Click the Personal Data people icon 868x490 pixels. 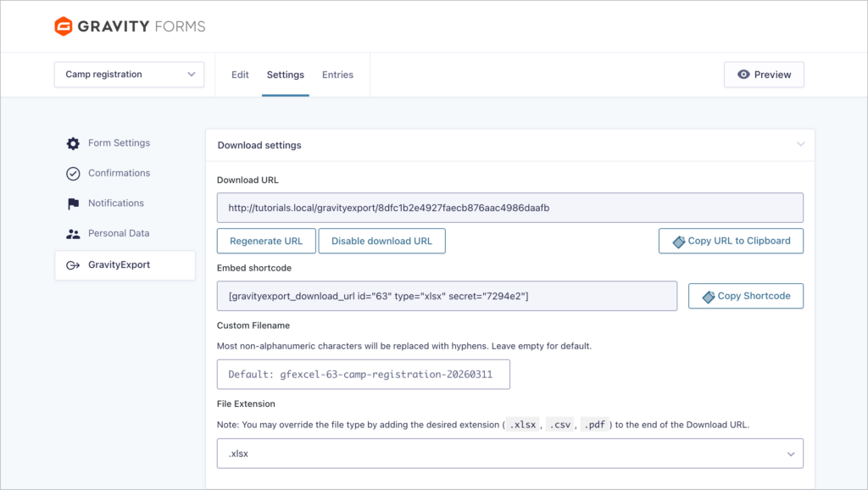tap(73, 234)
